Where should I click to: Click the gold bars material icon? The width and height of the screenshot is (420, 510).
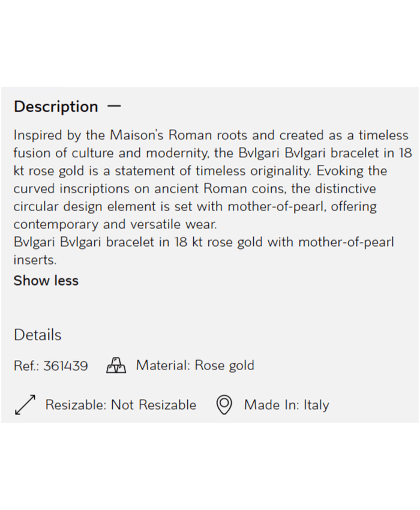pyautogui.click(x=116, y=365)
